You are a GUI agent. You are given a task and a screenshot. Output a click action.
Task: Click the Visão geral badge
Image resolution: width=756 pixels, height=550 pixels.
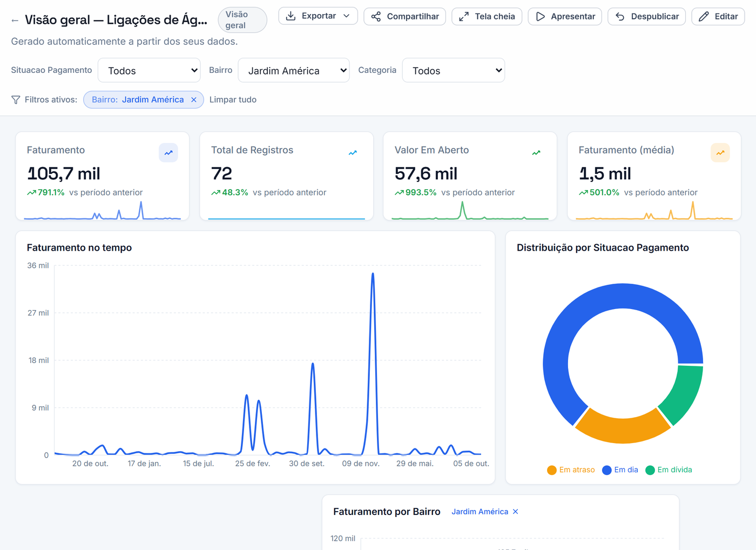coord(242,20)
